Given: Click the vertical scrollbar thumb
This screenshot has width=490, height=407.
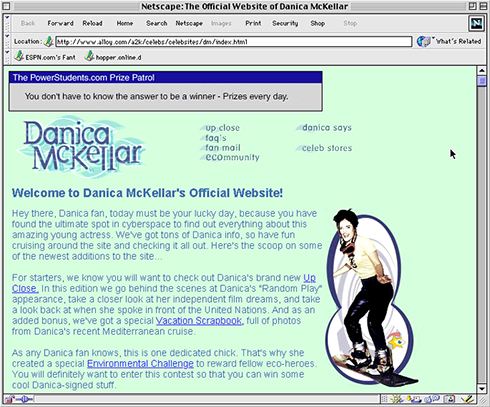Looking at the screenshot, I should 482,81.
